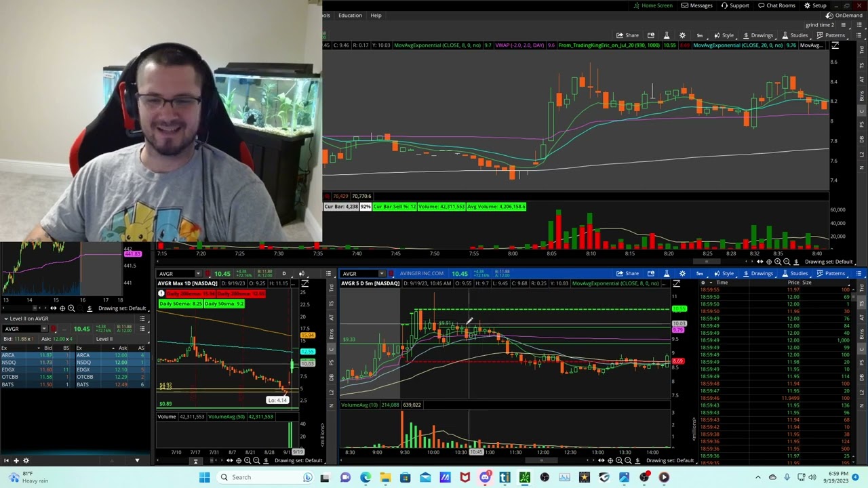The height and width of the screenshot is (488, 868).
Task: Collapse Level II on AVGR gadget
Action: 6,319
